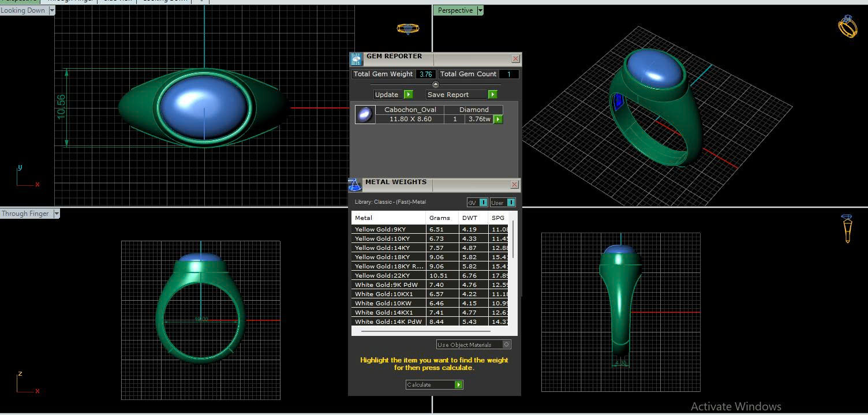Expand the Through Finger viewport menu
The image size is (868, 415).
pos(57,214)
